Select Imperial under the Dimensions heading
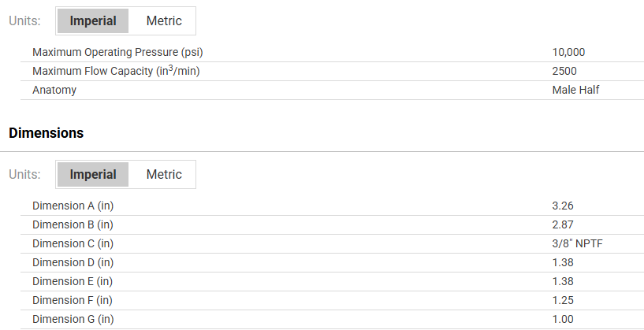Image resolution: width=644 pixels, height=330 pixels. pos(93,175)
